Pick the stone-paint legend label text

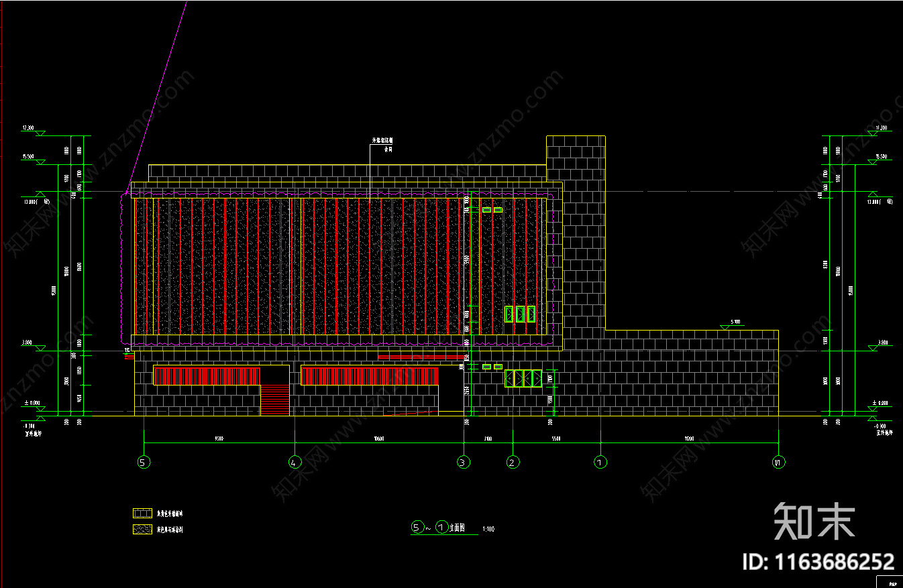tap(170, 530)
